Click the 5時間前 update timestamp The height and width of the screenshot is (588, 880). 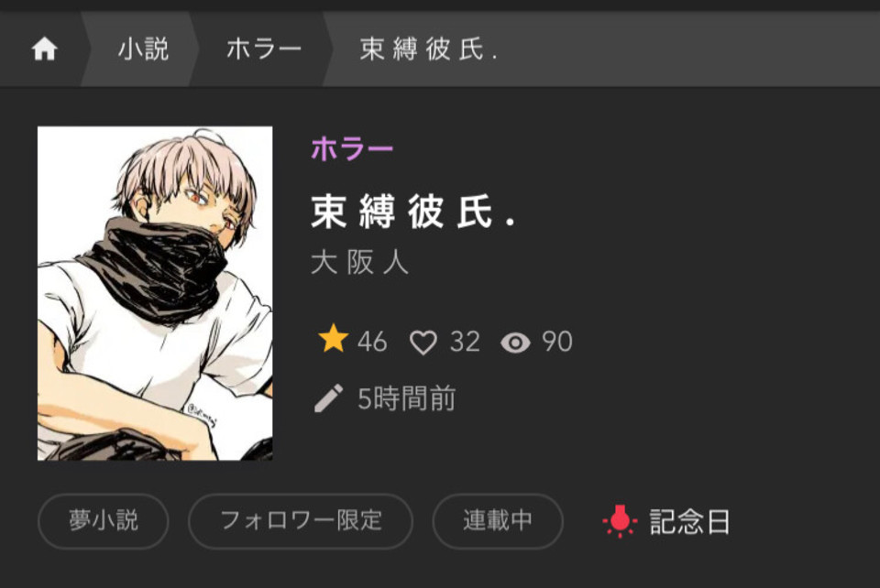click(x=407, y=399)
